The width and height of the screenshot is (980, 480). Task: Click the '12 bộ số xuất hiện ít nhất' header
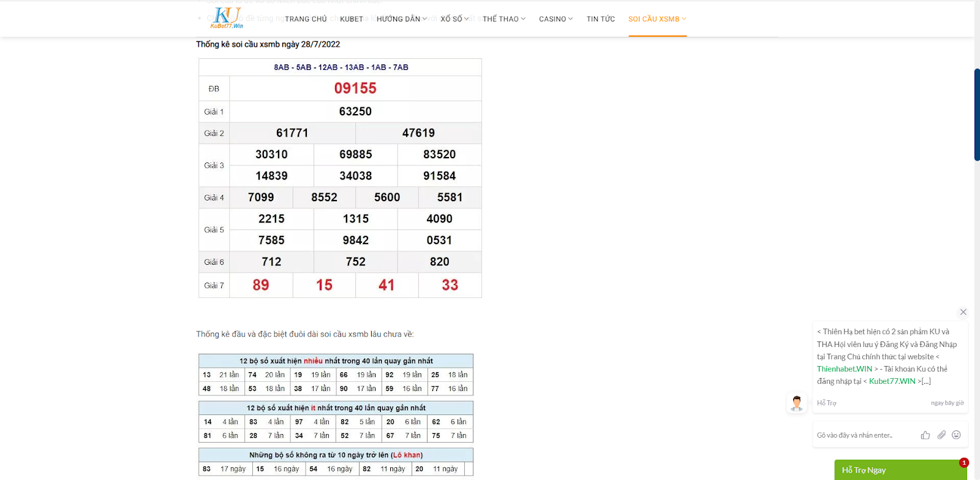click(336, 408)
